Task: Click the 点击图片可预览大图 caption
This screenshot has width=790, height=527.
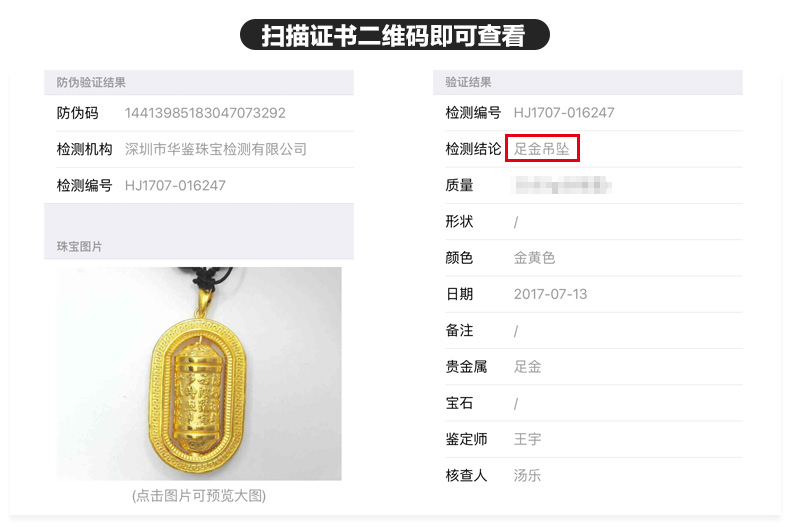Action: tap(199, 496)
